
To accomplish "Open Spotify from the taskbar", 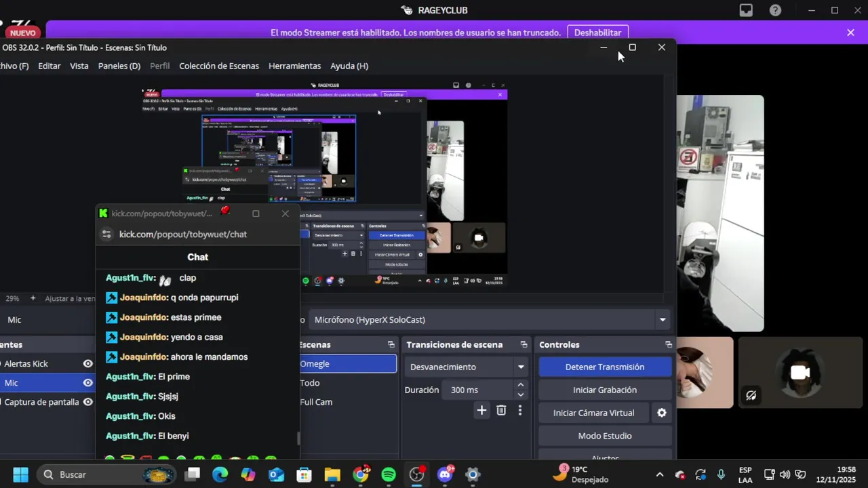I will 389,474.
